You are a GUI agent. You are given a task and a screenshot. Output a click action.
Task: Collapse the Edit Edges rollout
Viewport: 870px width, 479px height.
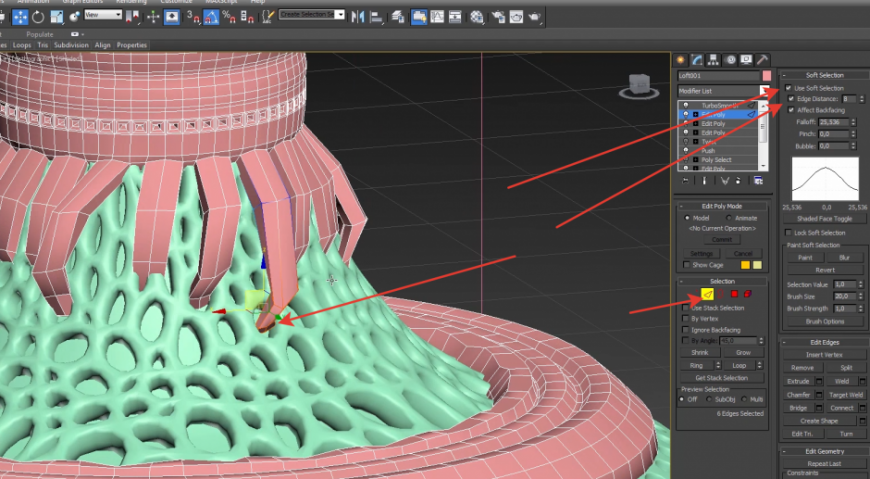coord(825,342)
